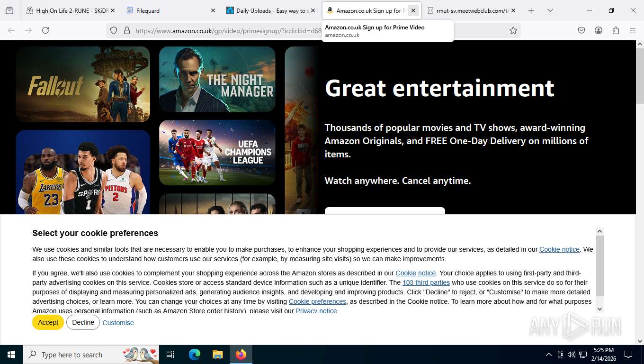The width and height of the screenshot is (644, 364).
Task: Open the NBA players thumbnail
Action: coord(83,172)
